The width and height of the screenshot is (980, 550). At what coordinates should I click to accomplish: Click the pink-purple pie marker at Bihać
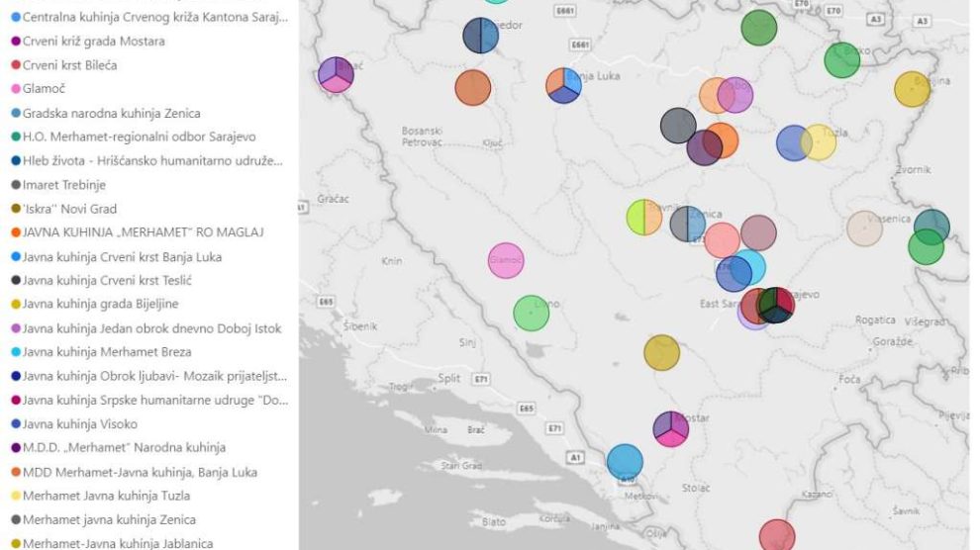click(x=336, y=75)
